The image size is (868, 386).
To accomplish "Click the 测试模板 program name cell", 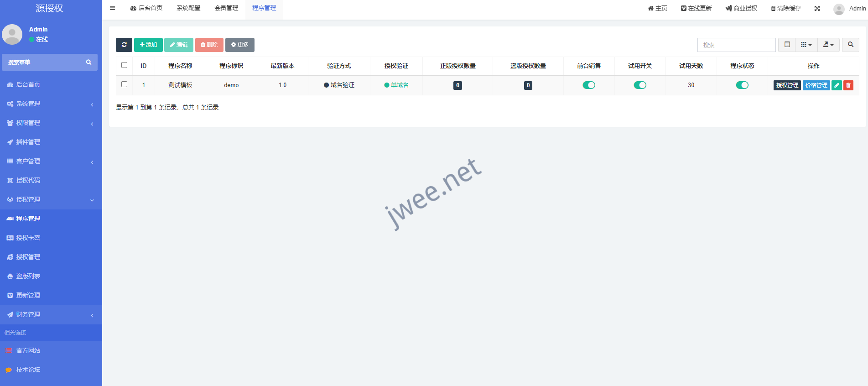I will pos(180,85).
